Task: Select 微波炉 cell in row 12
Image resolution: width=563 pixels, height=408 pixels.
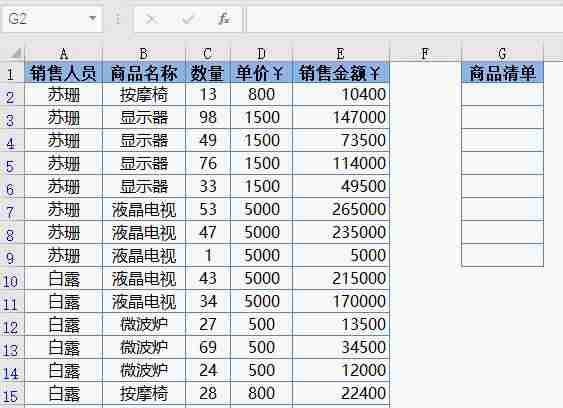Action: 144,324
